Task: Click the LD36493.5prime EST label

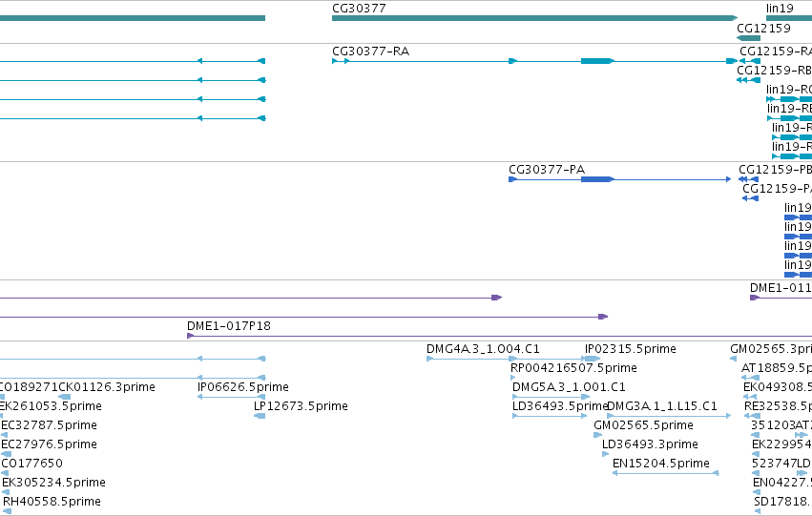Action: click(559, 406)
